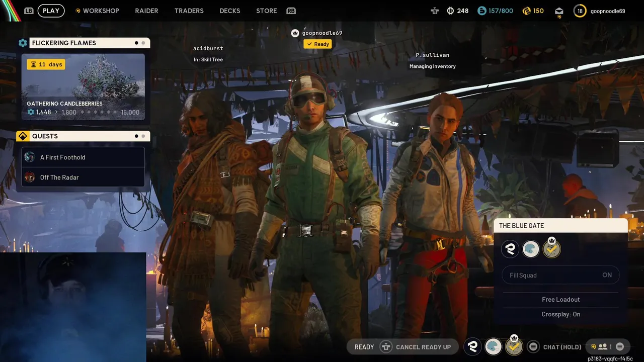644x362 pixels.
Task: Click the bottom bar first squad emblem
Action: 472,346
